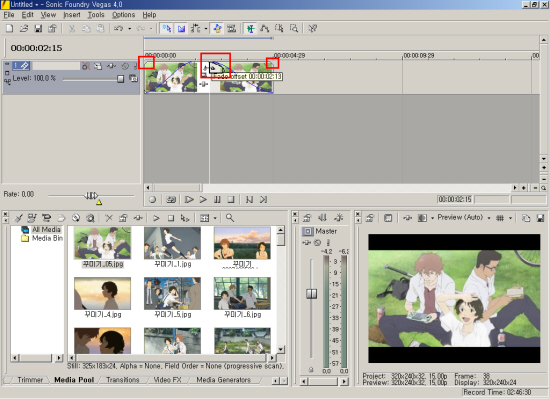The height and width of the screenshot is (399, 550).
Task: Click Play From Start button
Action: (x=189, y=200)
